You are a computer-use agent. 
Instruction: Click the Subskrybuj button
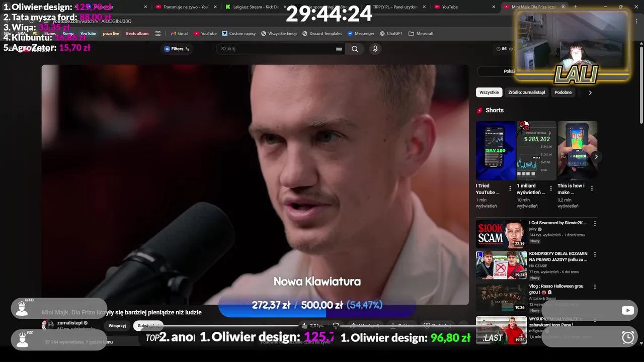tap(148, 326)
